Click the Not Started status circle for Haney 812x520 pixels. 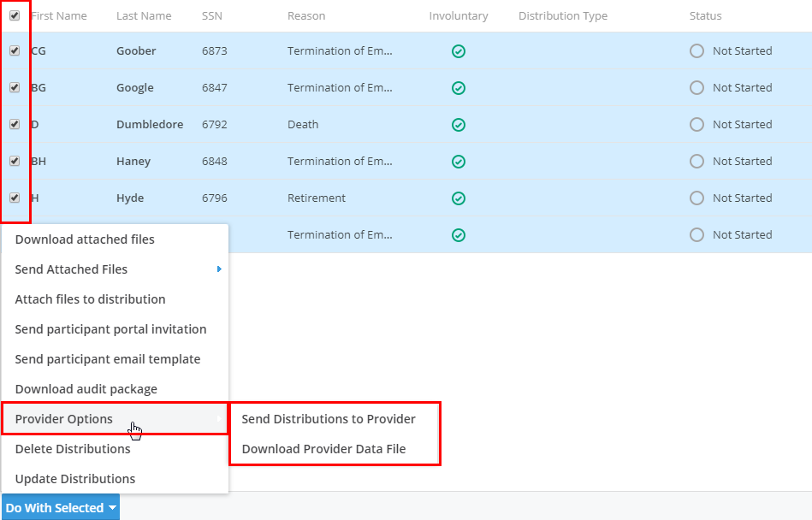tap(696, 162)
